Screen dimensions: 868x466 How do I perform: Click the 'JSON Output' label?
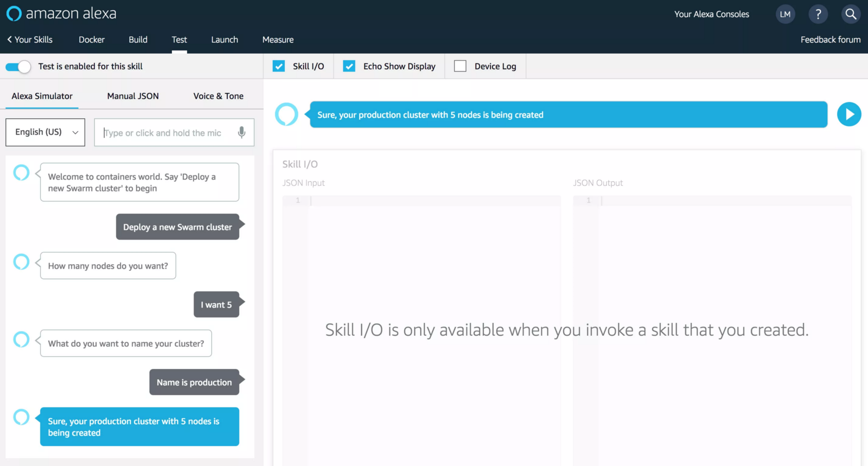pos(598,183)
